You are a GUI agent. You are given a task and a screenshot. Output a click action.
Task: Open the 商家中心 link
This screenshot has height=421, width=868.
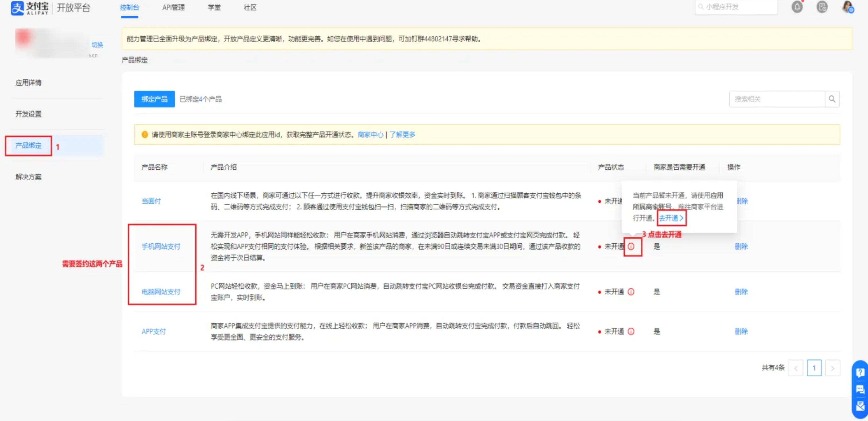(x=370, y=135)
